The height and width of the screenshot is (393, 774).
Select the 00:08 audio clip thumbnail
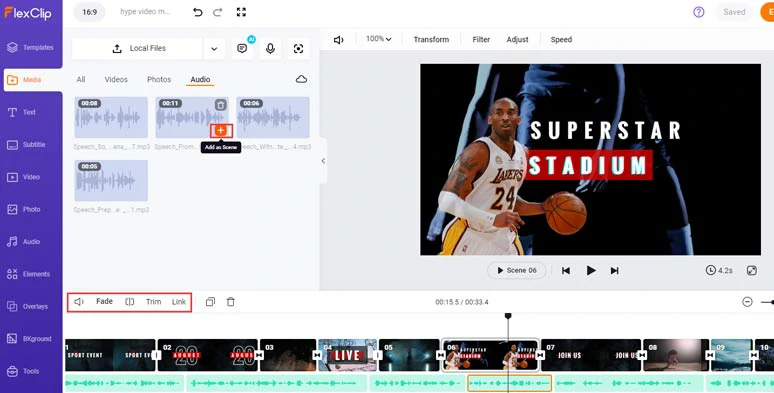(x=111, y=118)
